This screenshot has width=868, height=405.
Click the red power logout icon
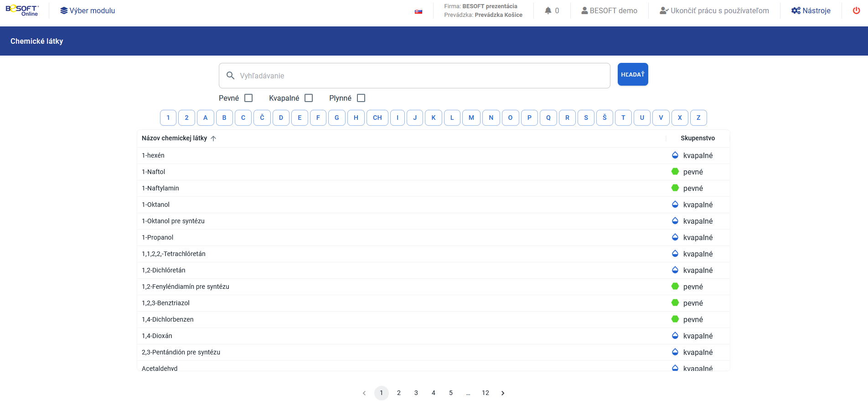coord(857,10)
